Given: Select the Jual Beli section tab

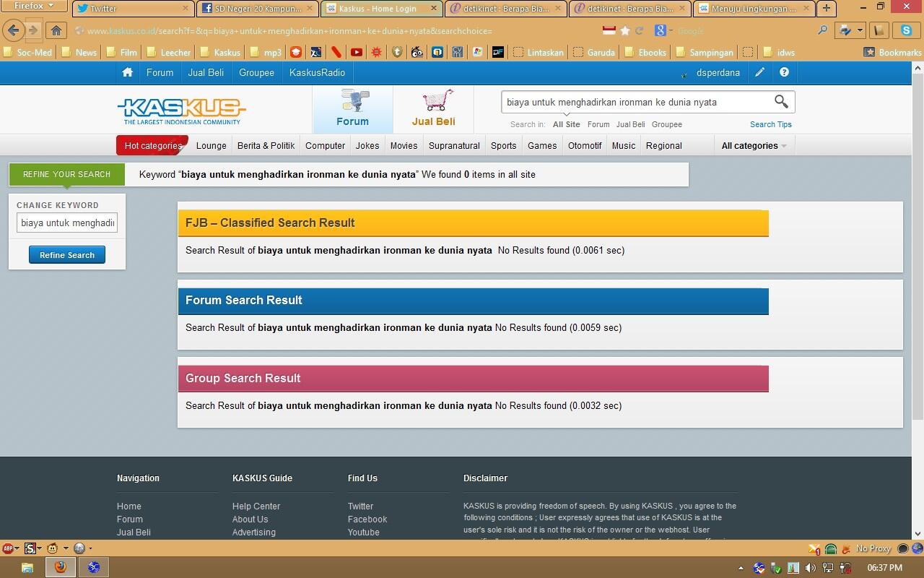Looking at the screenshot, I should coord(433,109).
